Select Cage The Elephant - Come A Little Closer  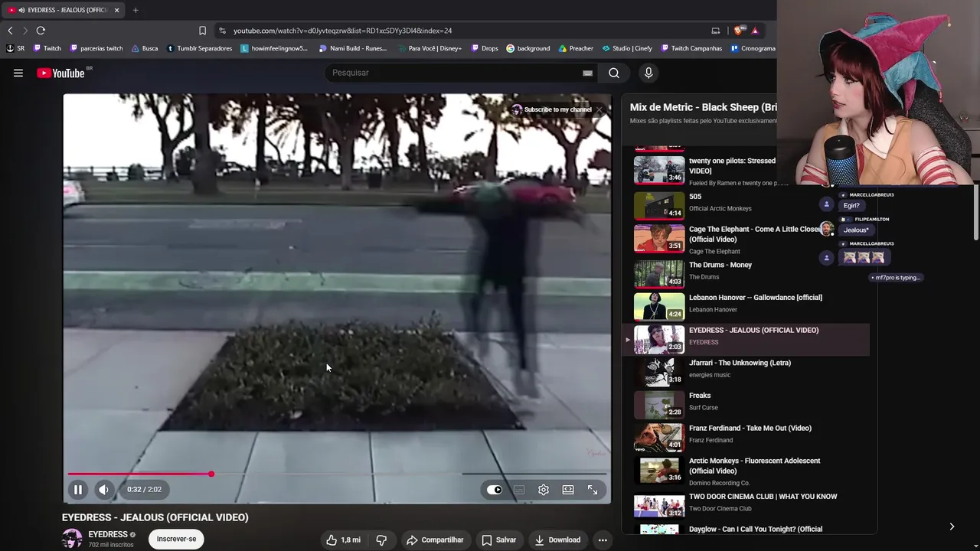tap(743, 238)
